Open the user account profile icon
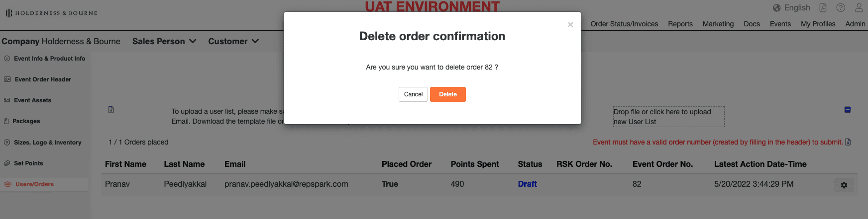Screen dimensions: 868x219 click(x=859, y=7)
